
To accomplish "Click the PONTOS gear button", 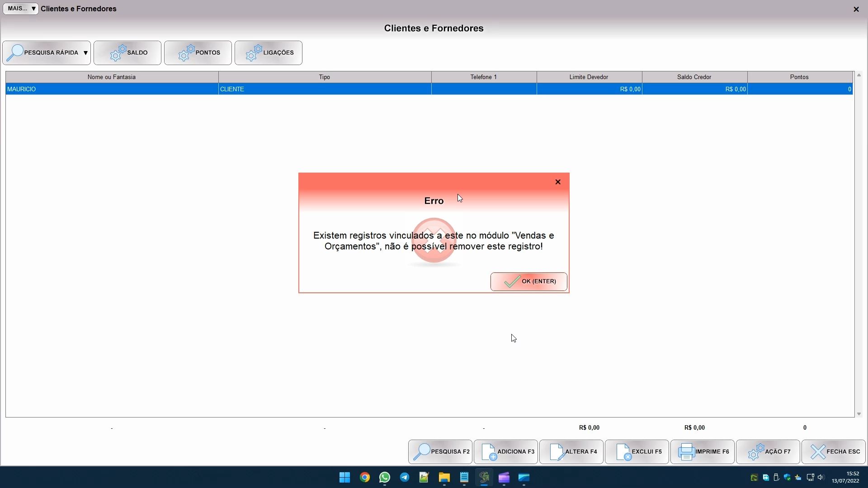I will coord(198,53).
